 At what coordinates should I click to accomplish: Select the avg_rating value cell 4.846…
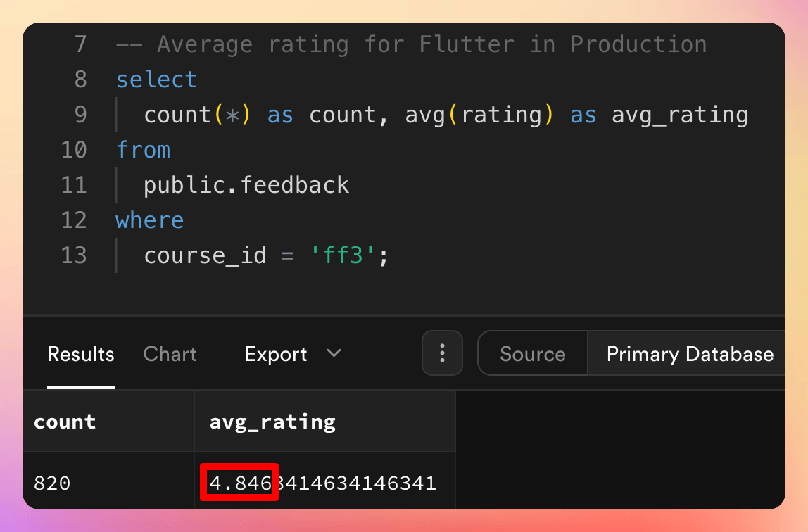click(x=323, y=483)
